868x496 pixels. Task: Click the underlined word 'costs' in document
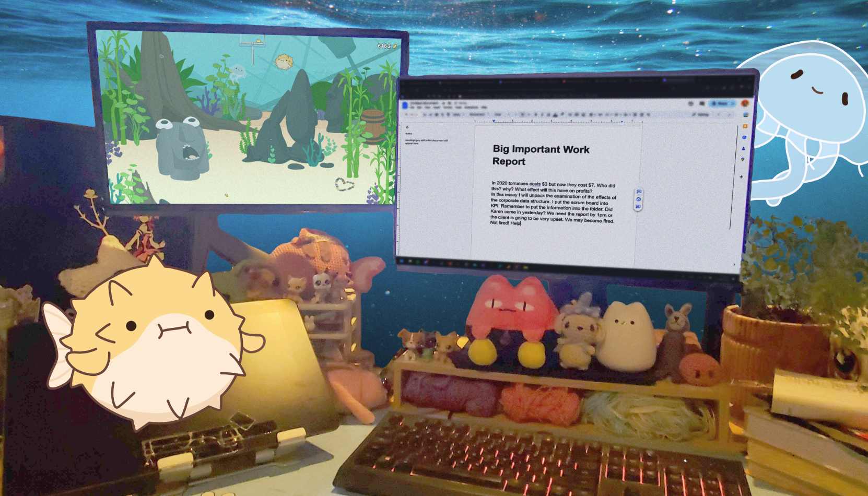535,184
